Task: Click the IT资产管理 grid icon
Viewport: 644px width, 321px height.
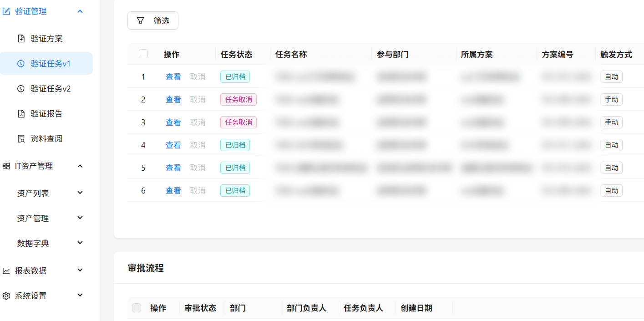Action: [x=6, y=166]
